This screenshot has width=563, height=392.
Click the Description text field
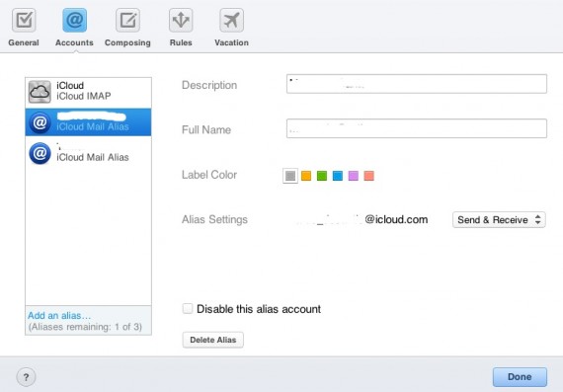417,84
